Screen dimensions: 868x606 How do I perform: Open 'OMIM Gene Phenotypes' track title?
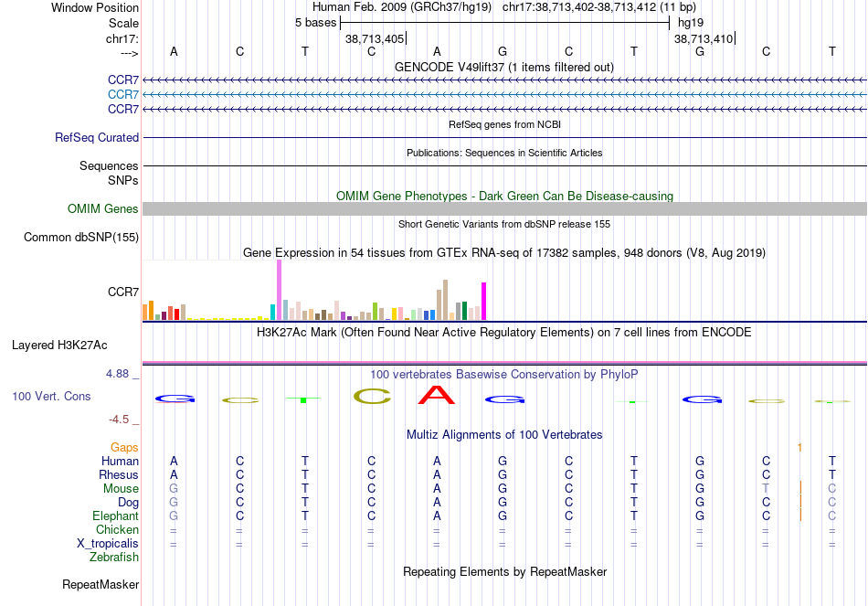pos(504,197)
